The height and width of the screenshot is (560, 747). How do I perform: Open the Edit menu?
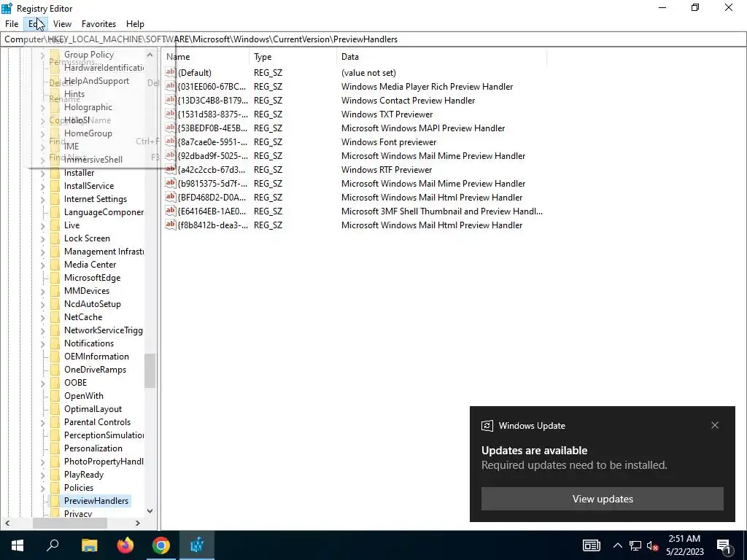(x=35, y=24)
